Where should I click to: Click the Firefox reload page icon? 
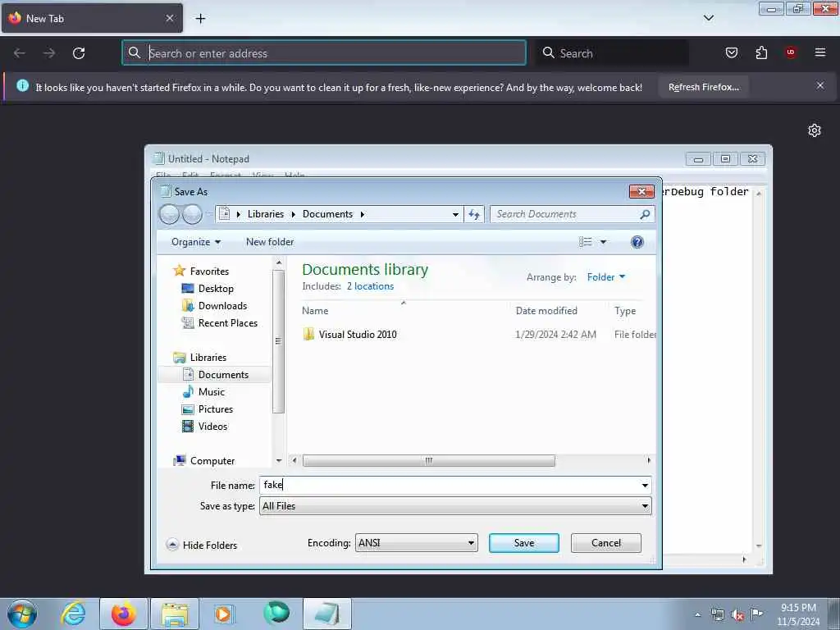pyautogui.click(x=79, y=53)
